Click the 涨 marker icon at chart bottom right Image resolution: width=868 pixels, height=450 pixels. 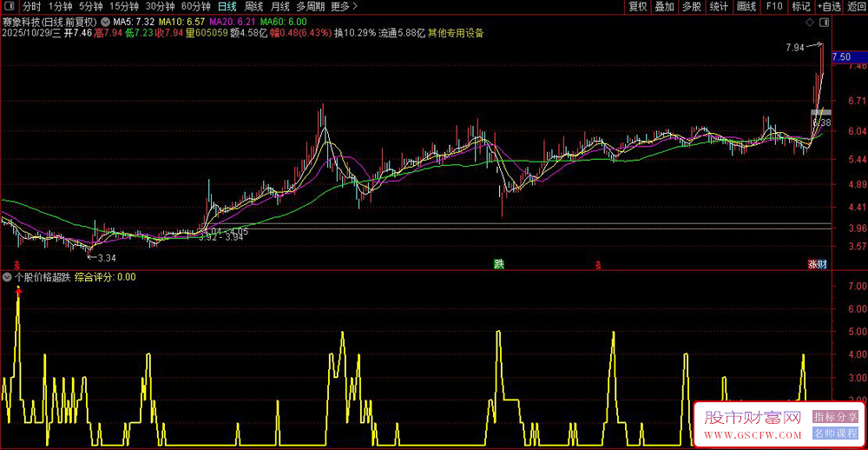[x=812, y=264]
